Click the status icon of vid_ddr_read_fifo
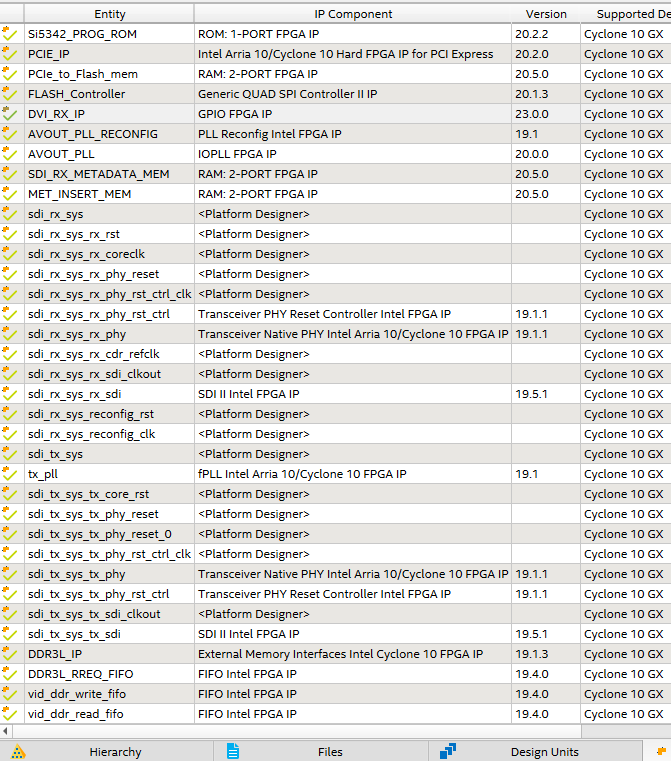 point(10,714)
